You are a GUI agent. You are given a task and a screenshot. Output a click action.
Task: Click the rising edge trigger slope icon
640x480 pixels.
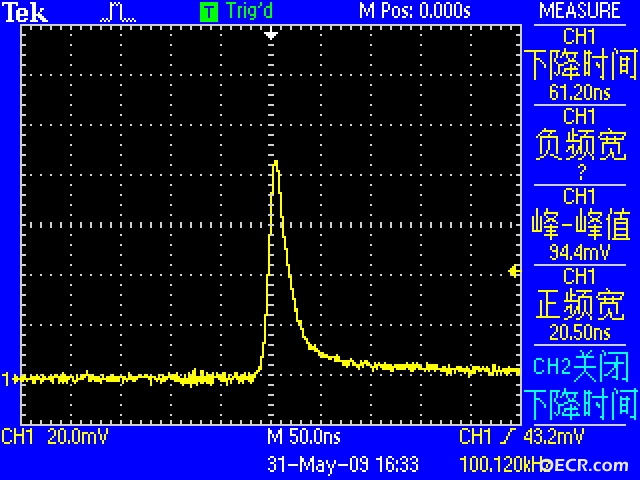click(x=507, y=436)
